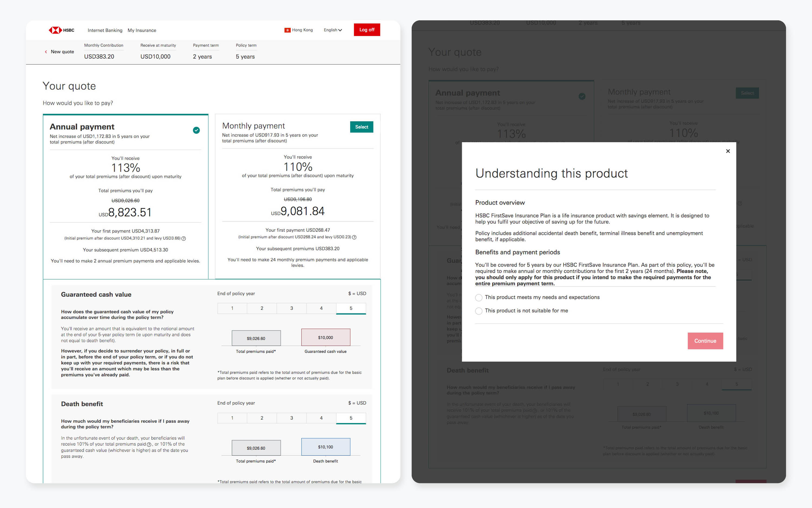This screenshot has height=508, width=812.
Task: Click the USD10,000 value under Receive at maturity
Action: [155, 56]
